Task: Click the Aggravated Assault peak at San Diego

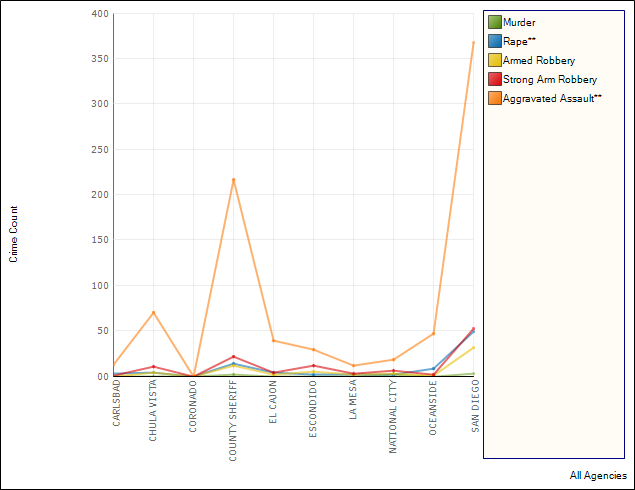Action: (x=473, y=42)
